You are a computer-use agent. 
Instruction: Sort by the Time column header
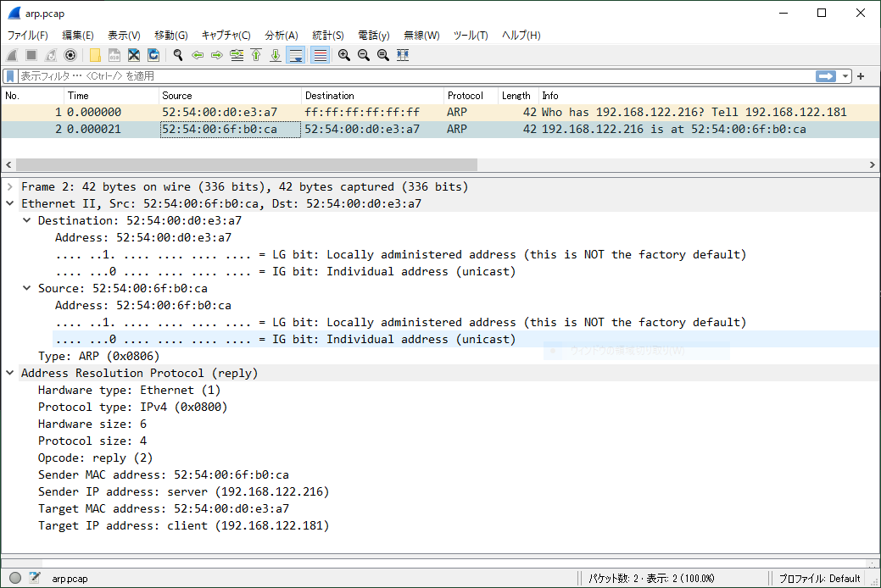point(111,96)
